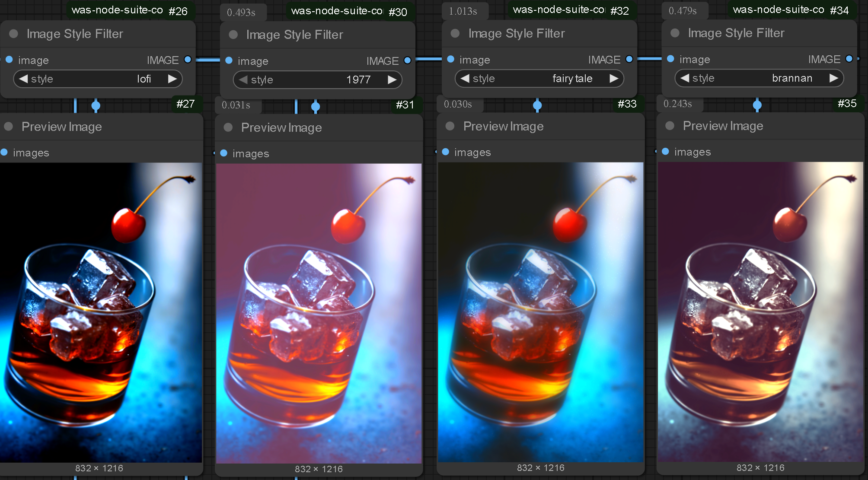Click next arrow on fairy tale style selector

point(614,78)
